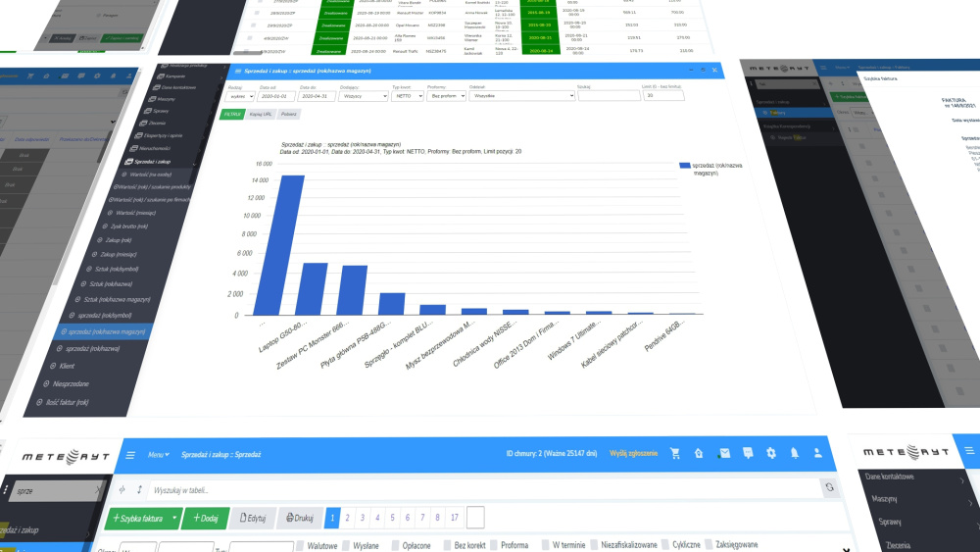Click the Wyślij zgłoszenie link
This screenshot has width=980, height=552.
pos(633,453)
